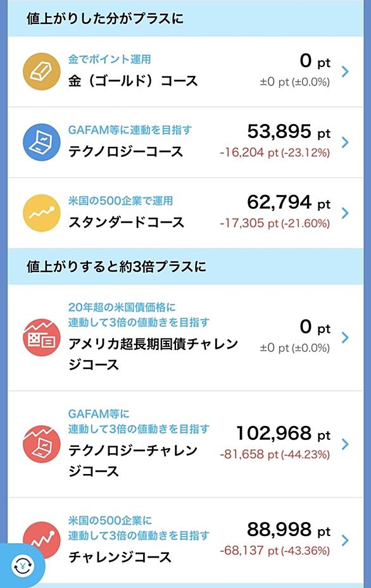Tap the gold bar icon for Gold course
Screen dimensions: 371x588
coord(42,72)
